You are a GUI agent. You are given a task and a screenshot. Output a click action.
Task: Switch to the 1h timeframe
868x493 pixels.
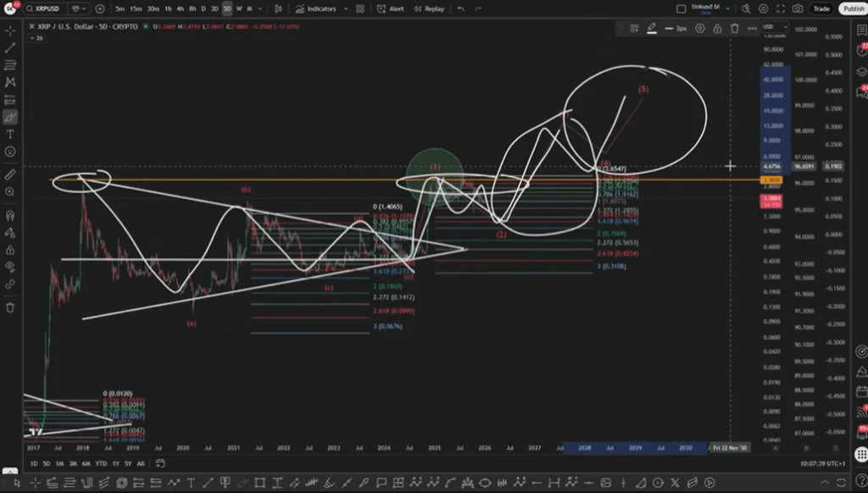(169, 8)
